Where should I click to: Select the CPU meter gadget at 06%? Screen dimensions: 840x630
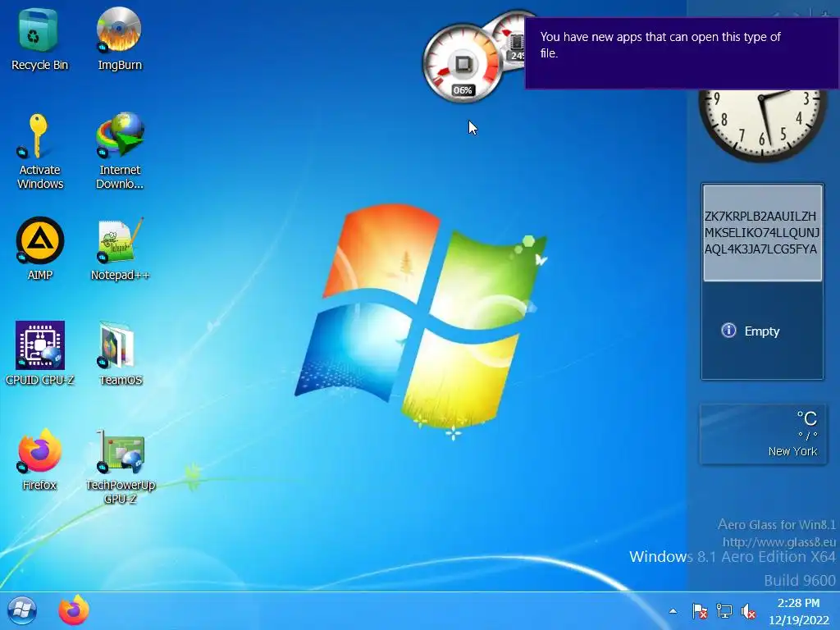[463, 63]
